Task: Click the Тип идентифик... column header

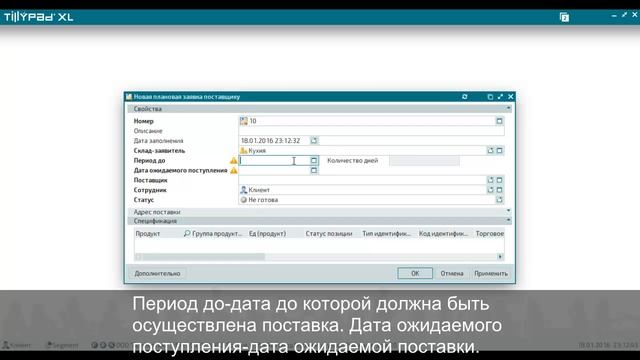Action: point(387,233)
